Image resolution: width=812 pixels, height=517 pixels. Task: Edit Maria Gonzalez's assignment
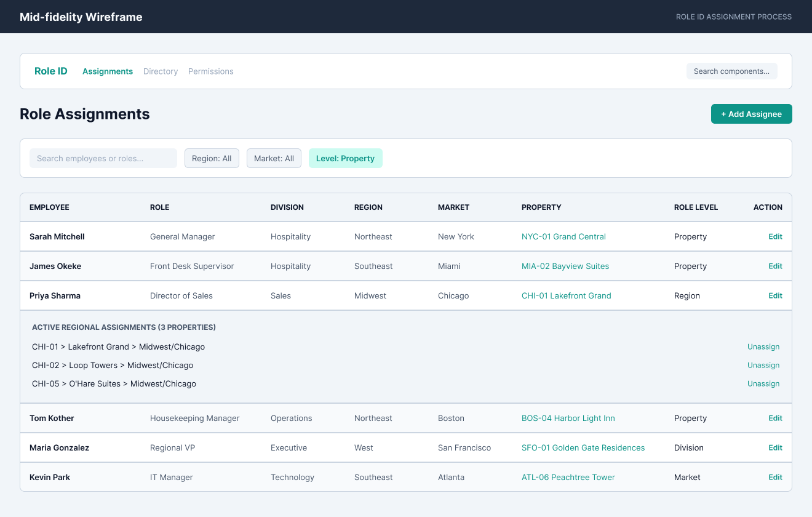[775, 447]
